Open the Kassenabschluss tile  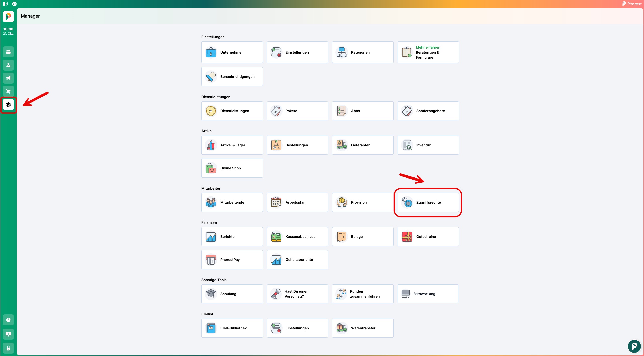click(297, 237)
